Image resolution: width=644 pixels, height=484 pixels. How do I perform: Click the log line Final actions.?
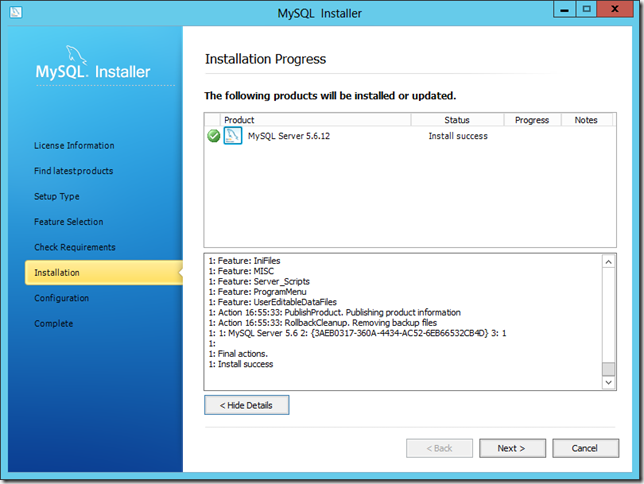238,354
